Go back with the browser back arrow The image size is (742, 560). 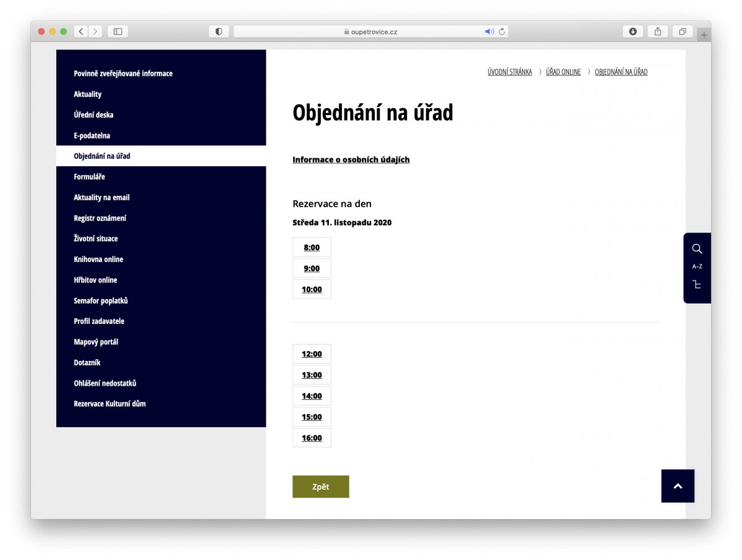coord(81,32)
